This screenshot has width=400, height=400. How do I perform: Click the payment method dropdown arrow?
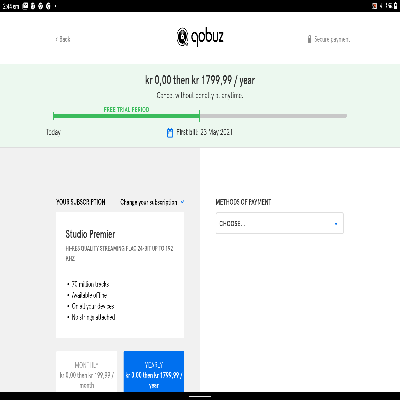[336, 224]
